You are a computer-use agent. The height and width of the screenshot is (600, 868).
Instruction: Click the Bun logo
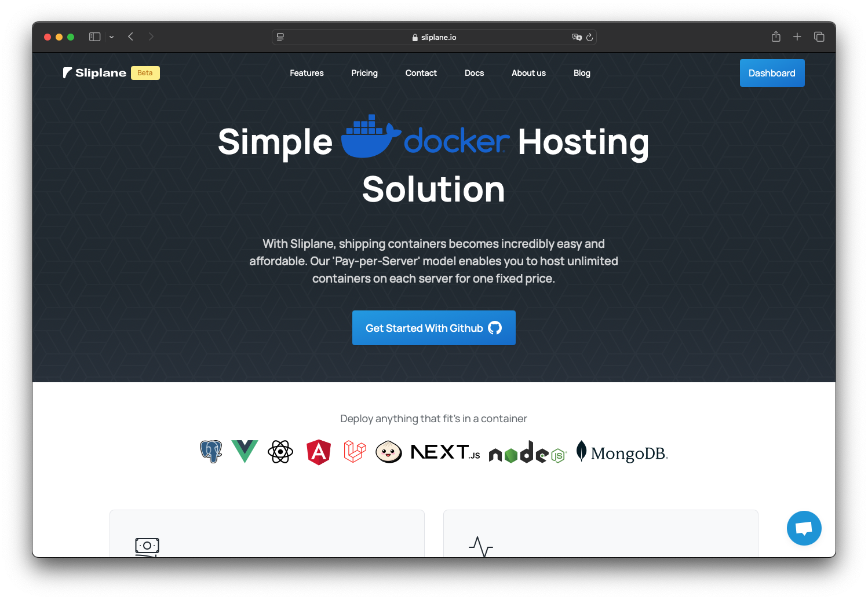[389, 452]
